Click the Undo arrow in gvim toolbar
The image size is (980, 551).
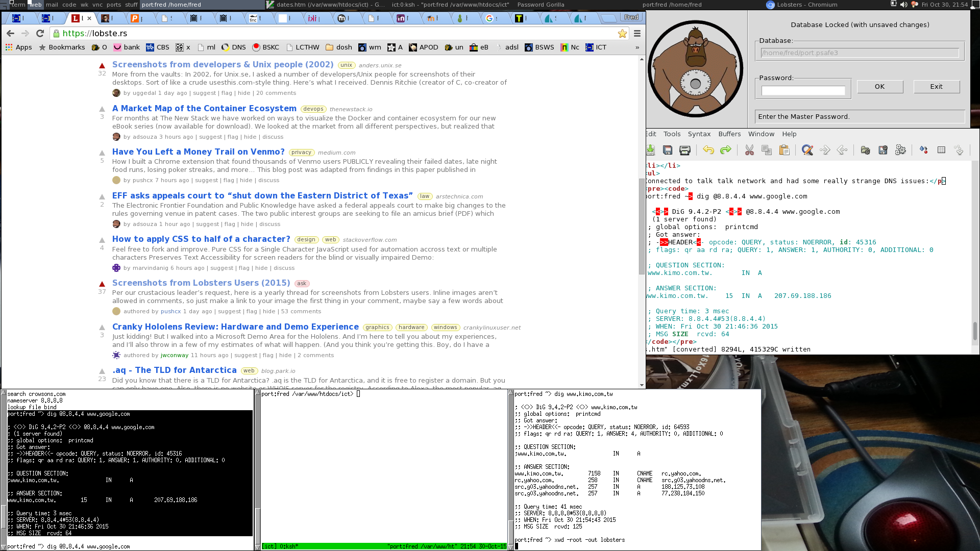(708, 150)
